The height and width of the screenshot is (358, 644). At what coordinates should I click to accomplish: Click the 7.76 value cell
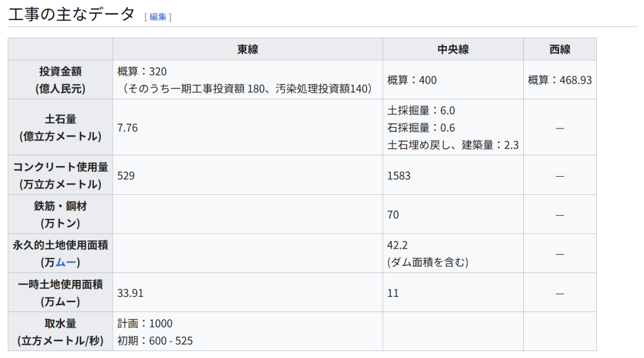(128, 128)
